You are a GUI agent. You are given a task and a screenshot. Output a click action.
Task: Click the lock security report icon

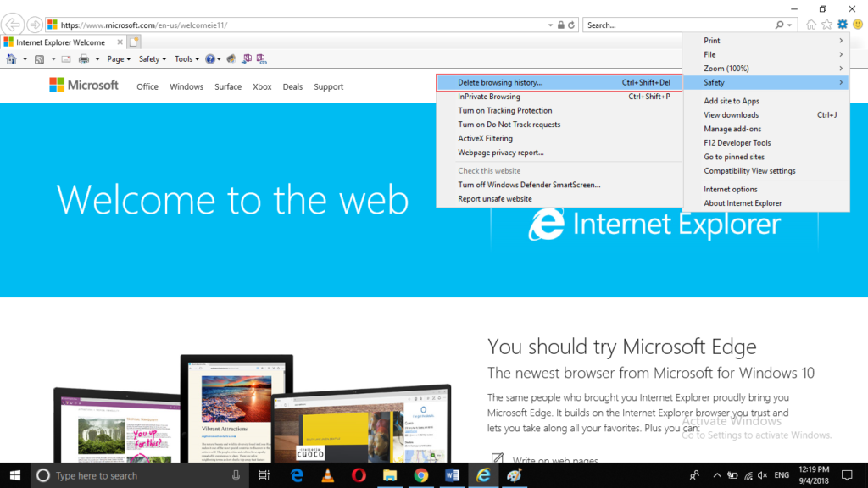point(561,25)
